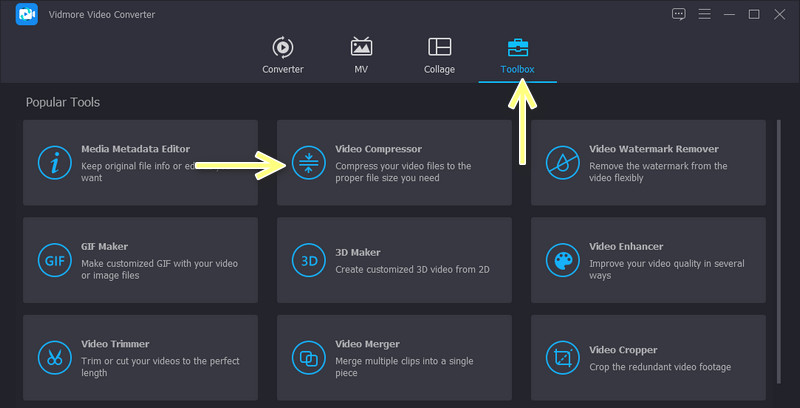The width and height of the screenshot is (800, 408).
Task: Select the Toolbox tab
Action: pos(518,56)
